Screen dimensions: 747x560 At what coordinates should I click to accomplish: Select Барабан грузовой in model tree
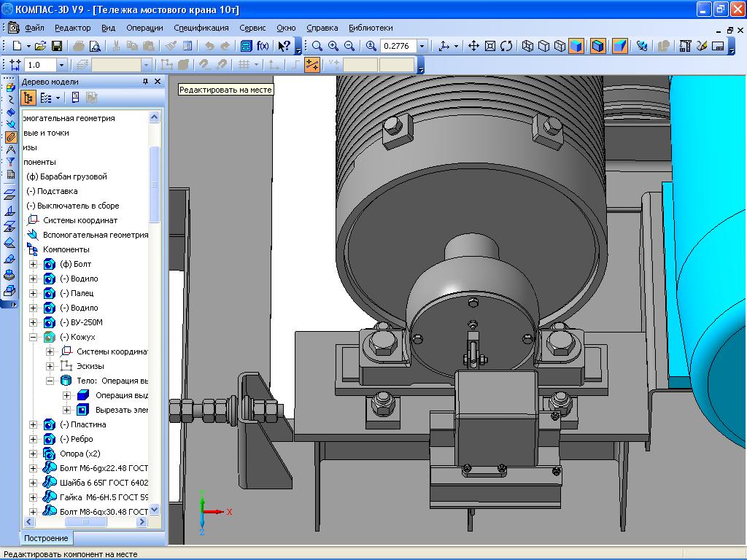tap(66, 176)
